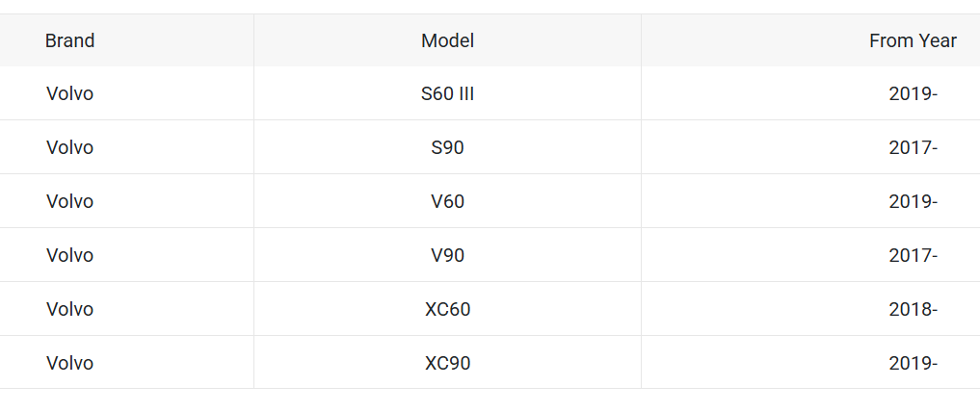Select the S60 III model cell
This screenshot has height=412, width=980.
pos(447,94)
